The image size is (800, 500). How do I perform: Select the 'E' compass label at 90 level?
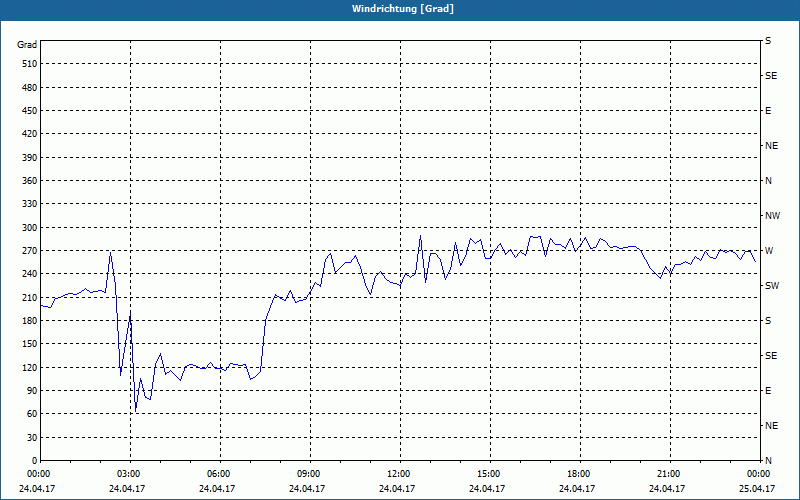coord(768,391)
